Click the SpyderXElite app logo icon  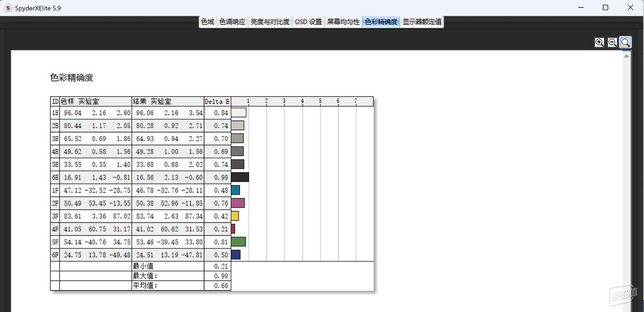pos(8,8)
